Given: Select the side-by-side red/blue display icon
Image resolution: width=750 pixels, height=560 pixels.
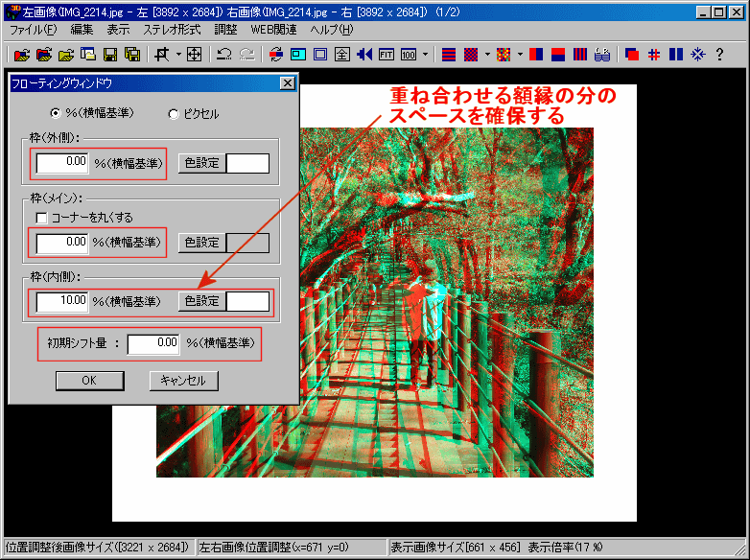Looking at the screenshot, I should point(536,55).
